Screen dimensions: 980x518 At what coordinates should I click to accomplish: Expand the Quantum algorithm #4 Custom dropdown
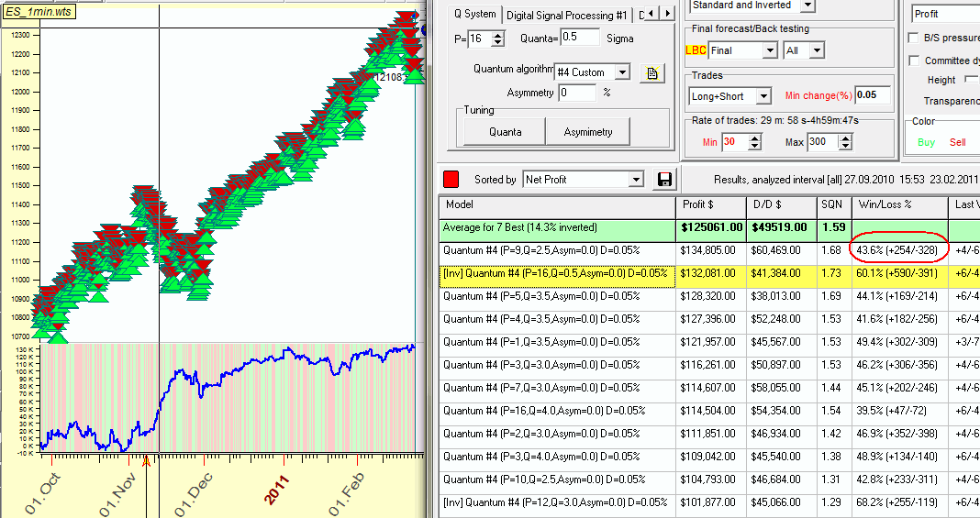[622, 72]
